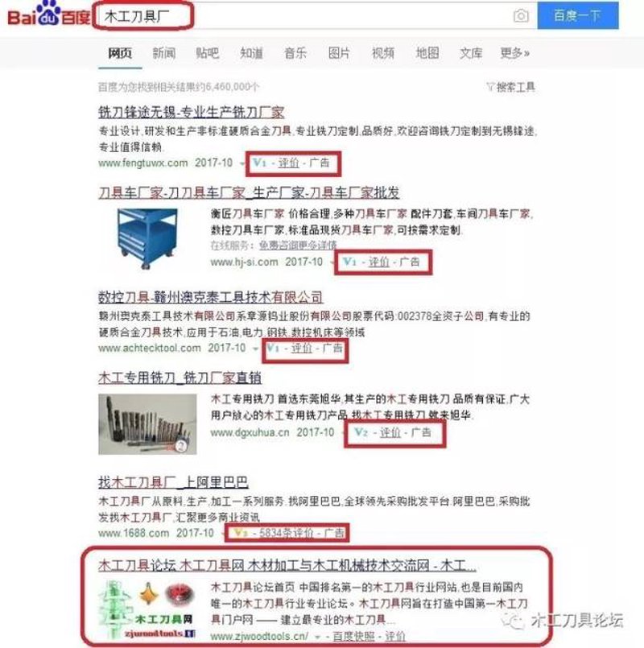Open 评价 link of fengtuwx.com result
This screenshot has width=644, height=648.
(288, 163)
